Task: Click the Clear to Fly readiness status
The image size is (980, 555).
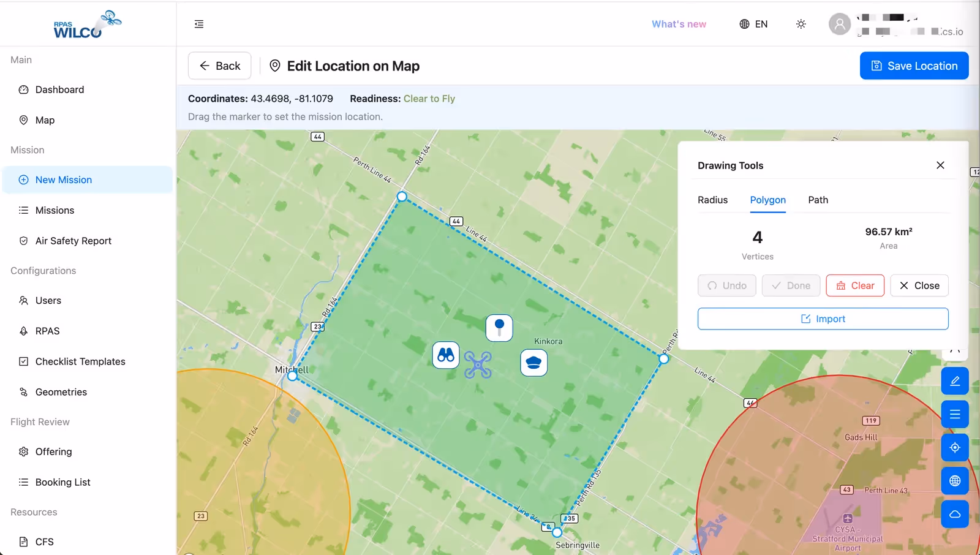Action: coord(429,99)
